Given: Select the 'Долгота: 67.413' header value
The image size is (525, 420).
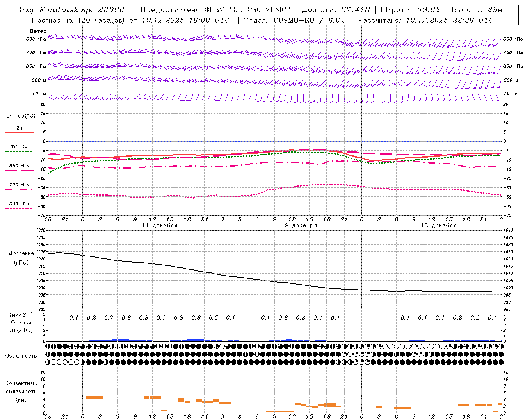Looking at the screenshot, I should point(336,10).
